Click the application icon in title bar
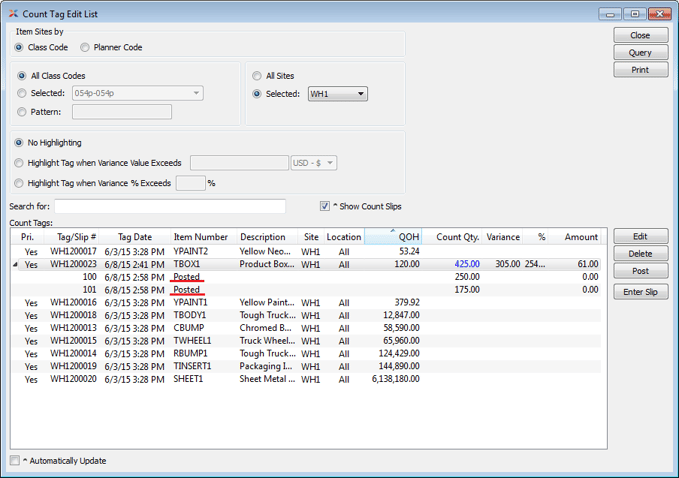679x478 pixels. (x=13, y=14)
